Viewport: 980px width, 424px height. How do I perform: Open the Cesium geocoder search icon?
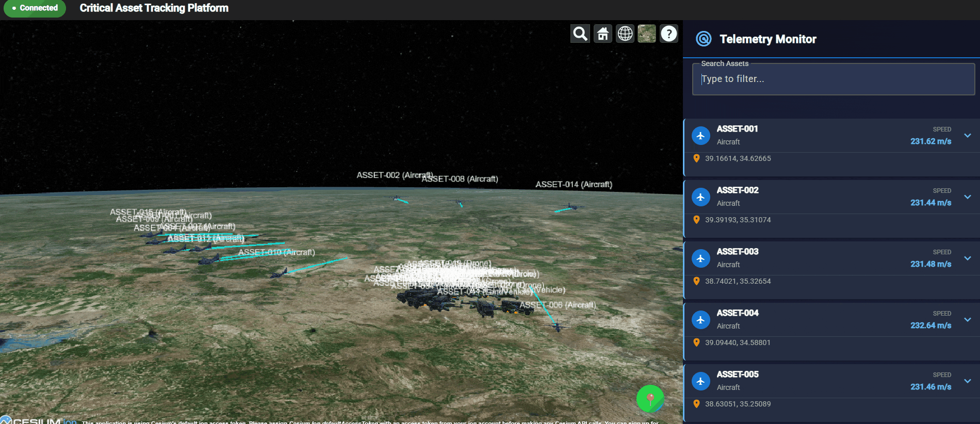[x=580, y=34]
